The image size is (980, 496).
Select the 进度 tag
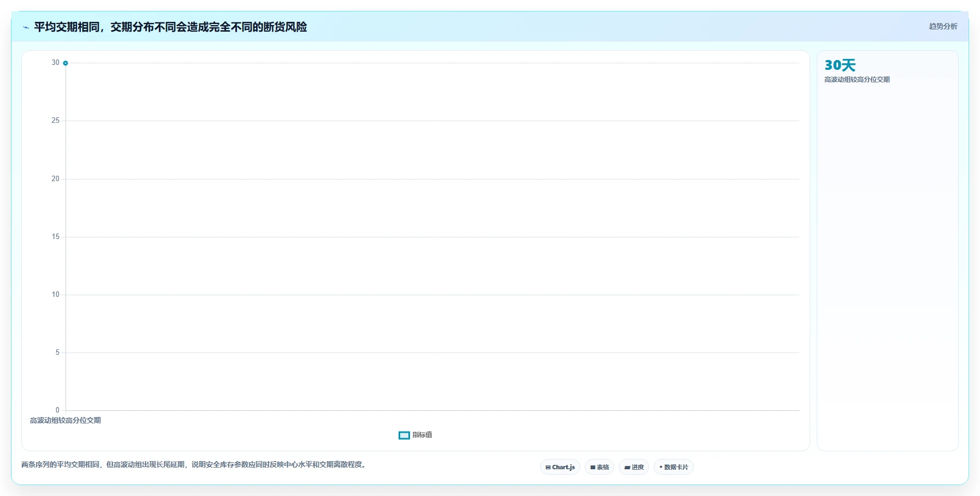tap(634, 467)
